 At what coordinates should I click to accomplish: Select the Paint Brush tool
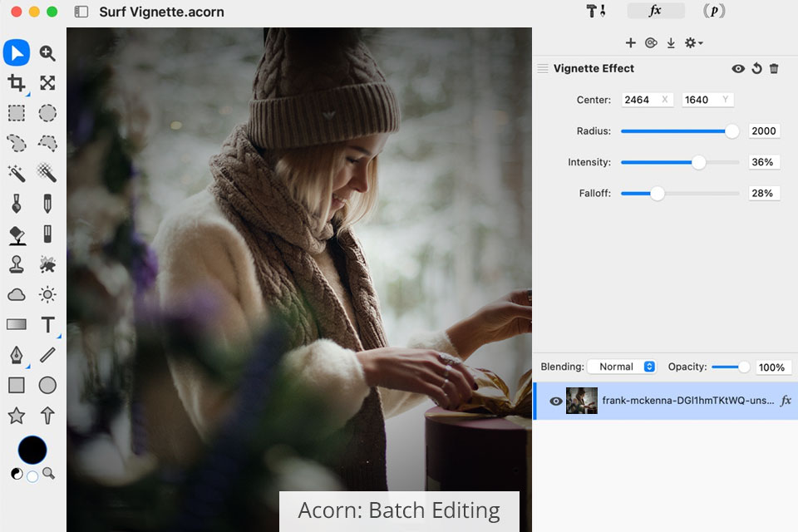(x=17, y=204)
